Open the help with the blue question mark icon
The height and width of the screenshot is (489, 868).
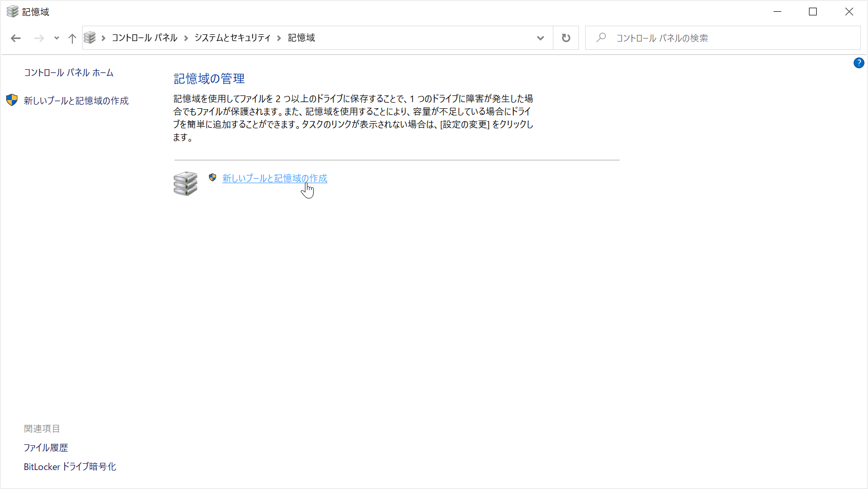pos(859,63)
